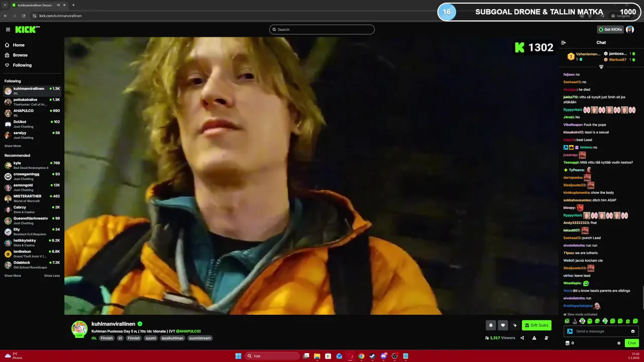The image size is (644, 362).
Task: Open Windows Start menu
Action: click(x=238, y=356)
